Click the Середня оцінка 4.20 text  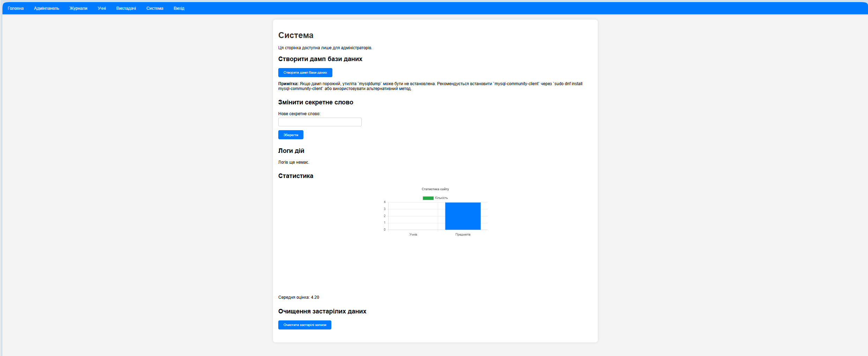point(299,297)
